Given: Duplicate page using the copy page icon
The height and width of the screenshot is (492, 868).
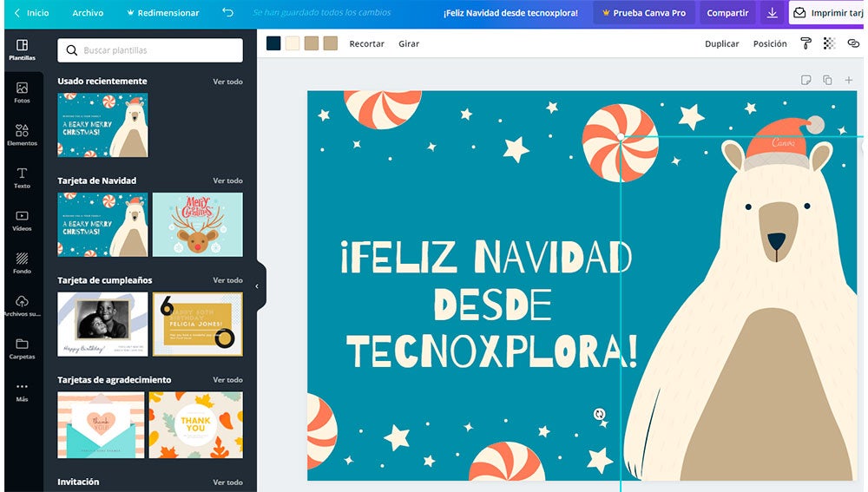Looking at the screenshot, I should (x=827, y=80).
